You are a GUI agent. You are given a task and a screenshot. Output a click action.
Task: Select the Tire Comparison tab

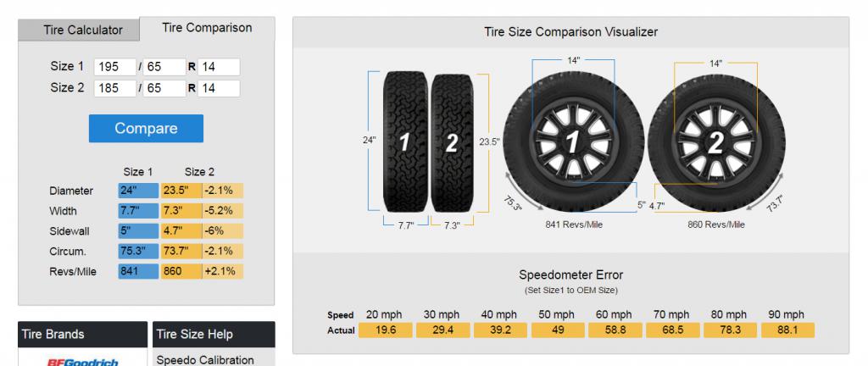pos(207,28)
